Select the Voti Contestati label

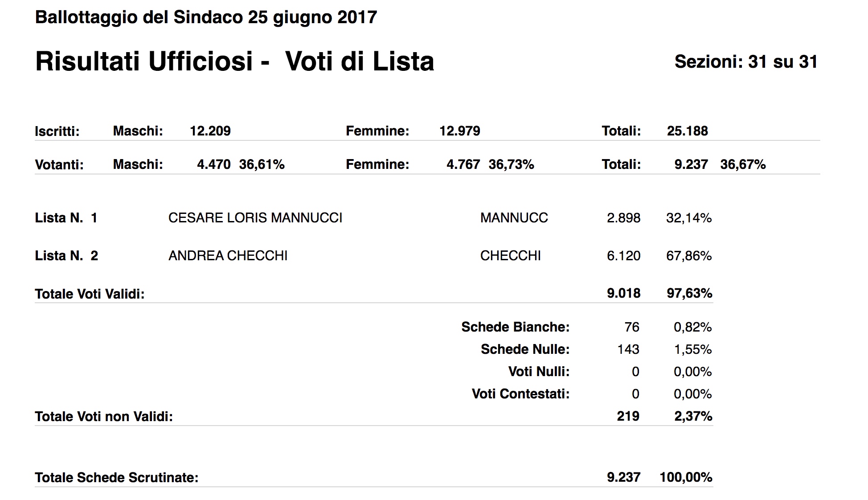(x=520, y=394)
